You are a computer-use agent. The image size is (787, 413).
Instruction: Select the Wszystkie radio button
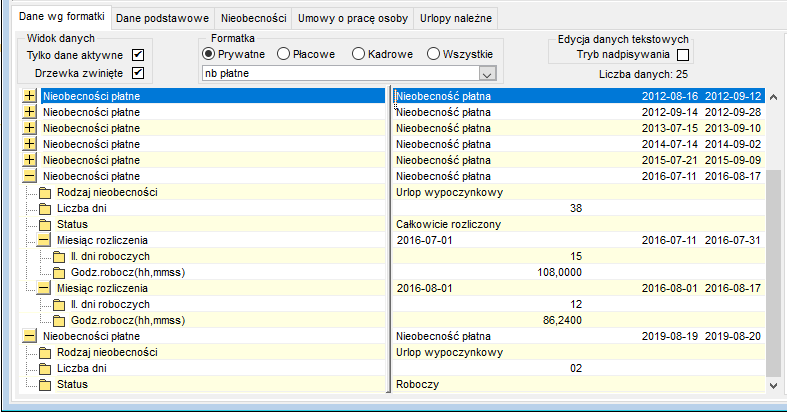(433, 54)
